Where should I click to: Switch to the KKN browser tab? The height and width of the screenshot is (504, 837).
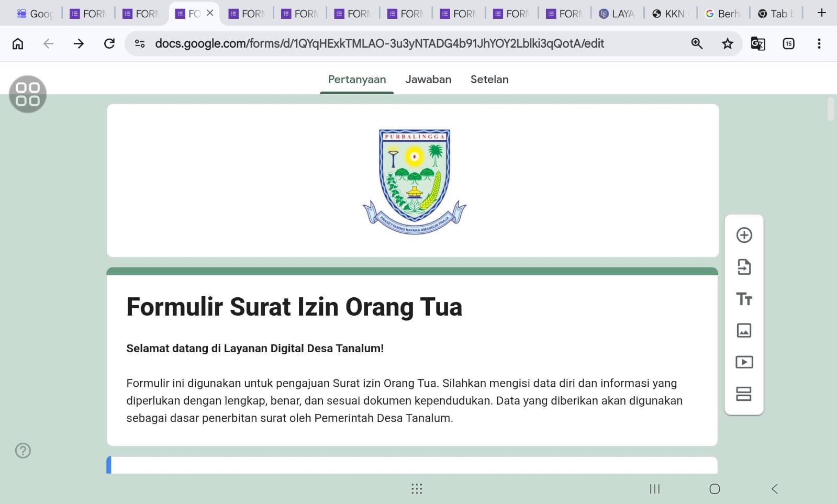point(670,14)
